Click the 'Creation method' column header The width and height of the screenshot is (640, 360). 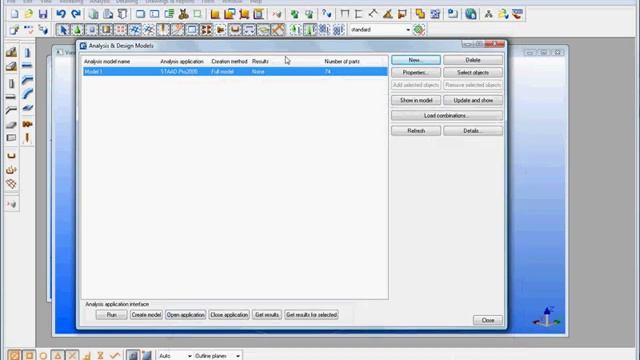[x=229, y=61]
